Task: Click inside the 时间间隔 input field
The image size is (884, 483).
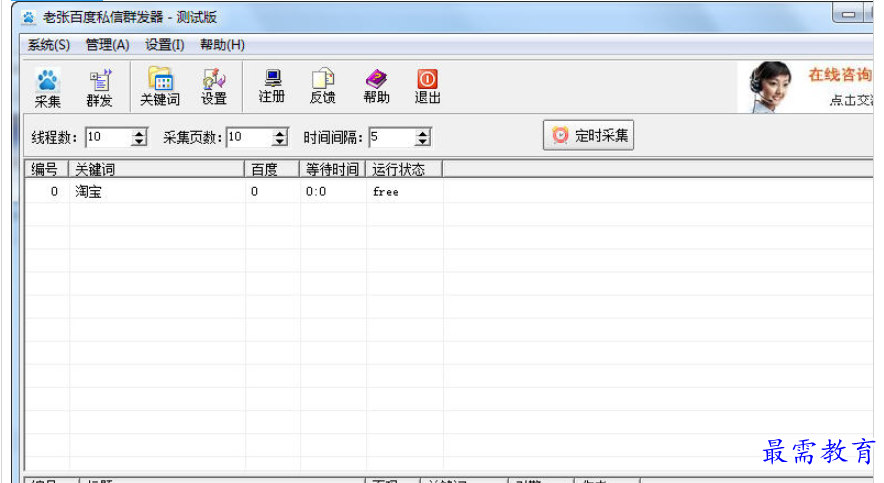Action: [392, 137]
